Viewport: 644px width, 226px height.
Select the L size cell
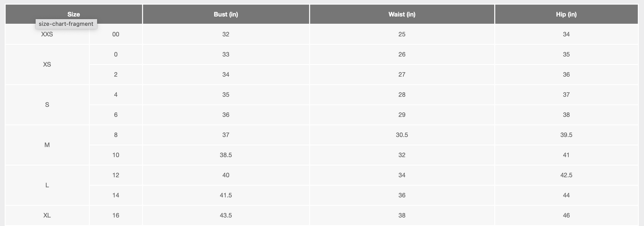click(x=47, y=185)
